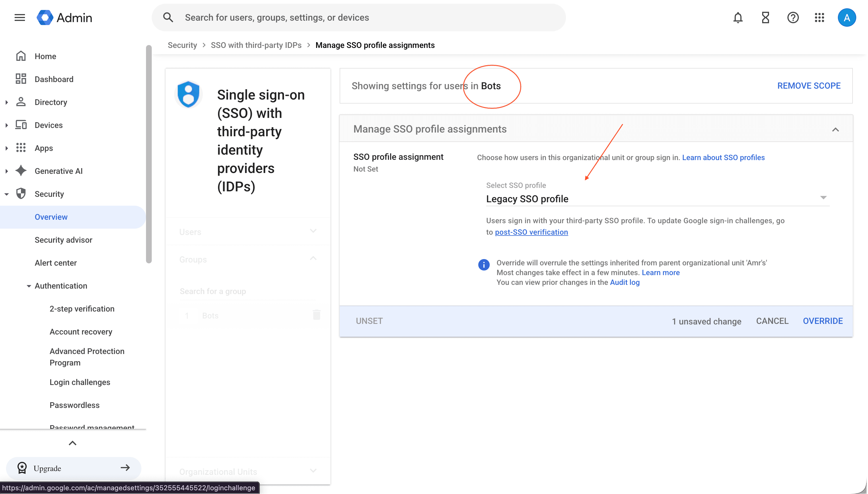868x494 pixels.
Task: Click the Search for a group field
Action: 248,291
